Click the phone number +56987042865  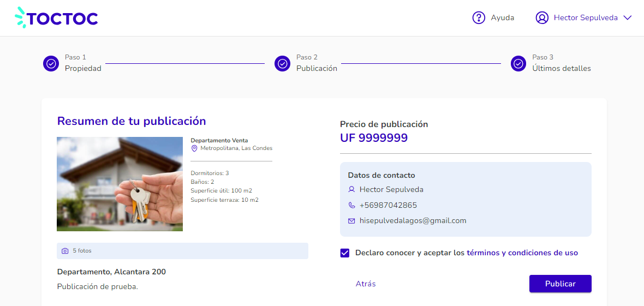coord(388,205)
